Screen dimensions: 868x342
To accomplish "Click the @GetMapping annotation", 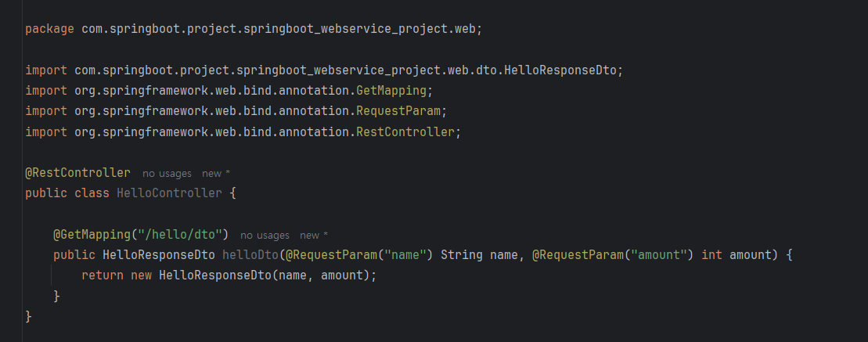I will [x=92, y=234].
